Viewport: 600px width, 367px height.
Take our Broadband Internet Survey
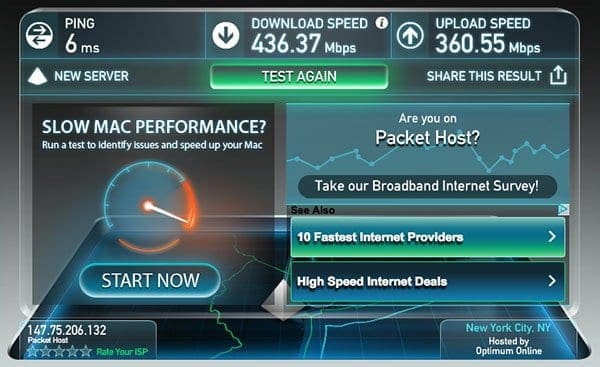(x=427, y=186)
